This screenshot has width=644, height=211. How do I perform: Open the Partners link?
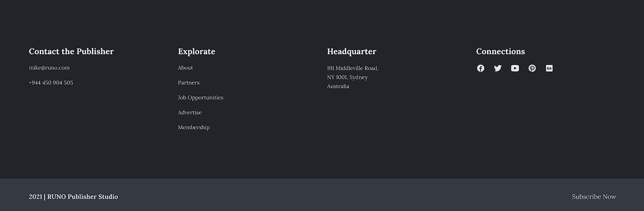pos(188,82)
